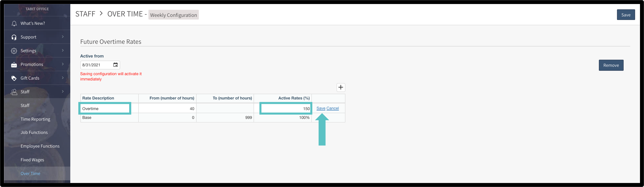Open Time Reporting in sidebar
This screenshot has width=644, height=187.
35,119
